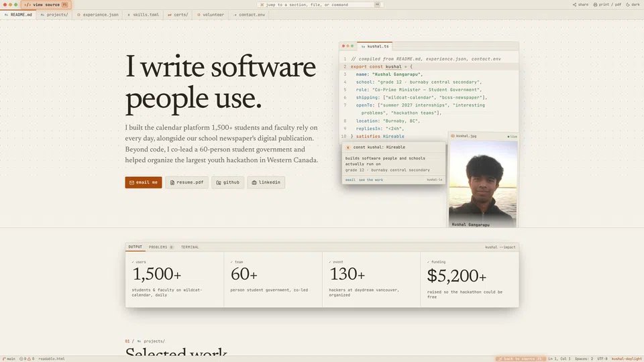Viewport: 644px width, 362px height.
Task: Select the skills.toml tab
Action: (x=143, y=15)
